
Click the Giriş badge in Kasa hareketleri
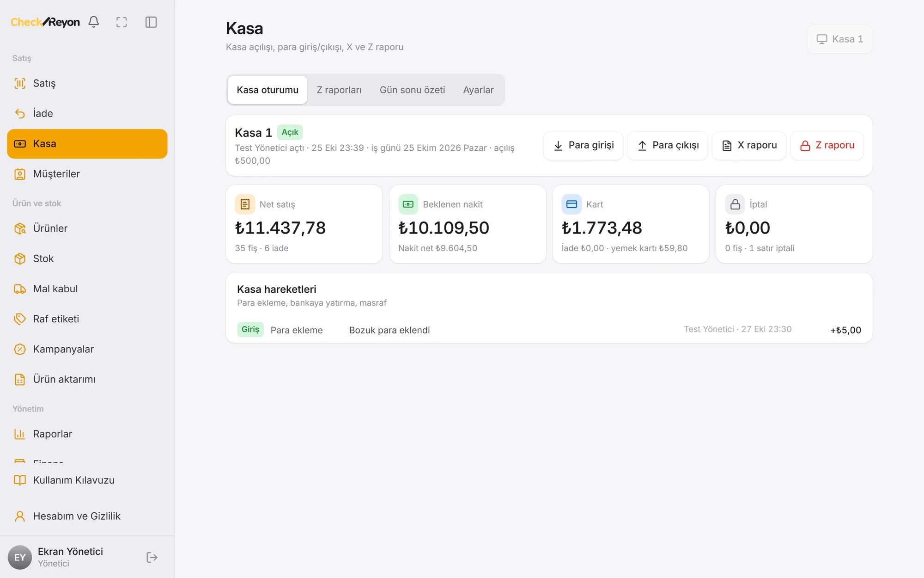[x=250, y=329]
